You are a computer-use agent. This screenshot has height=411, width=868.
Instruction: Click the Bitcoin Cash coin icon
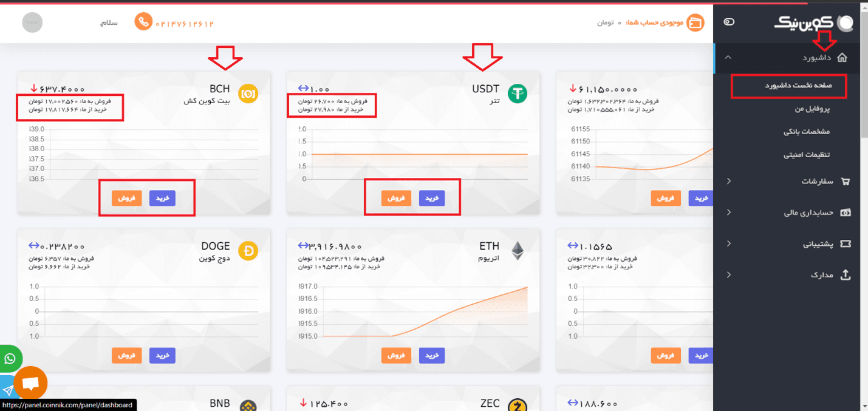pos(248,93)
